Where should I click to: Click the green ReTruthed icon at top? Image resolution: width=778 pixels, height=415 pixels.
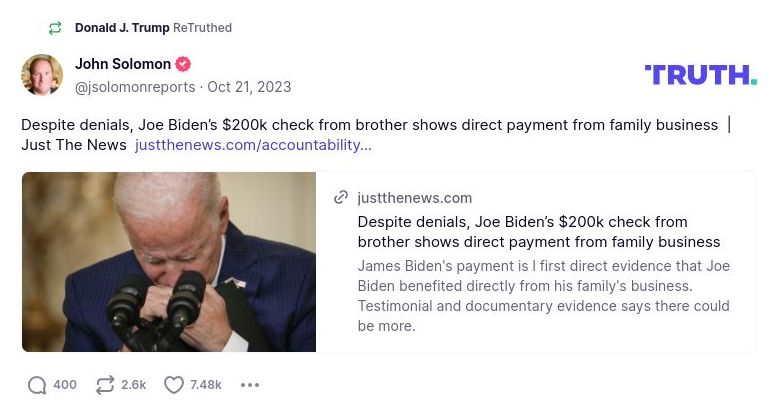(x=55, y=28)
